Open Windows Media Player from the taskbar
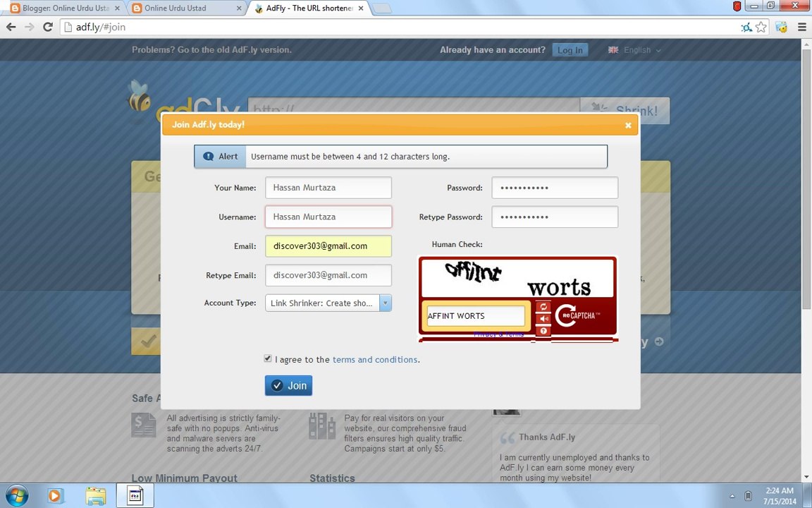 point(55,495)
